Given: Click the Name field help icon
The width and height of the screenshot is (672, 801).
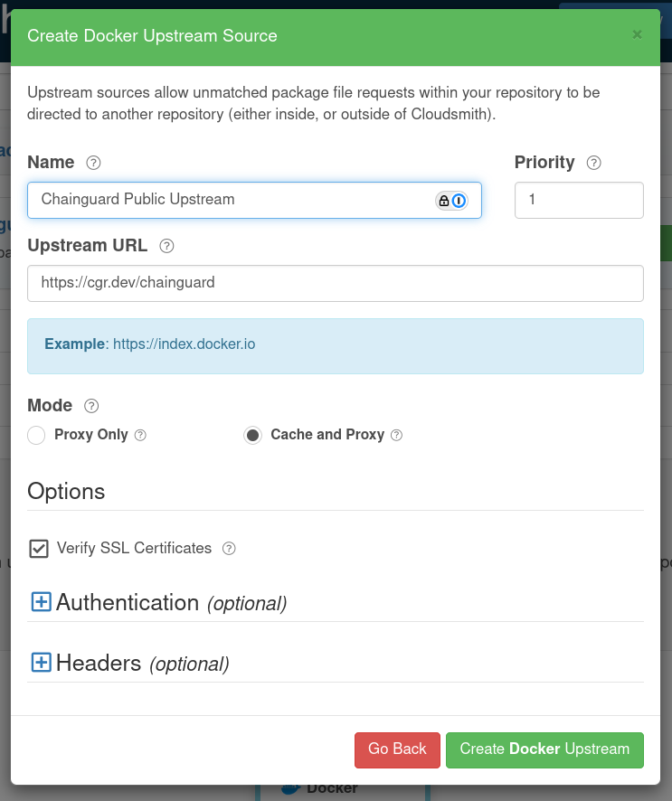Looking at the screenshot, I should point(92,163).
